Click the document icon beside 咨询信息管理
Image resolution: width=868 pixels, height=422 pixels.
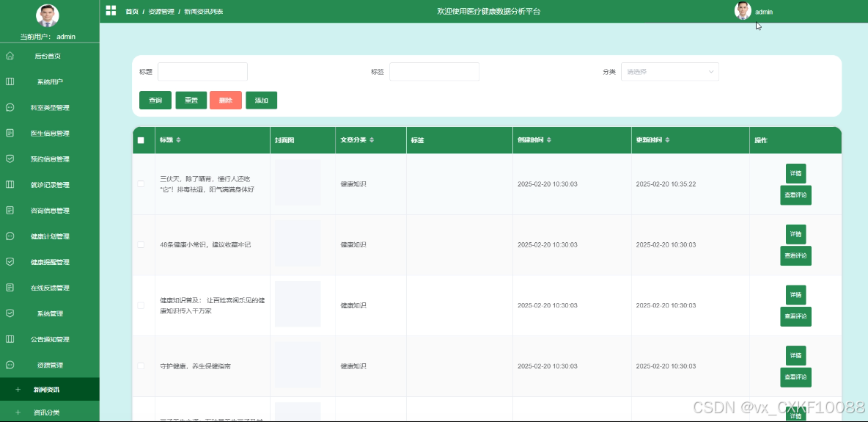point(10,210)
